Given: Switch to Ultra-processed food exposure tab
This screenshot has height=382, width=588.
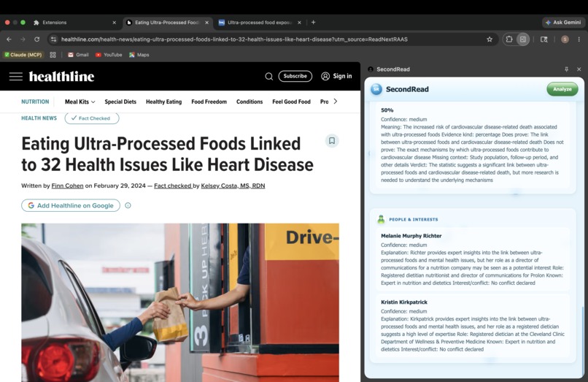Looking at the screenshot, I should (x=260, y=23).
